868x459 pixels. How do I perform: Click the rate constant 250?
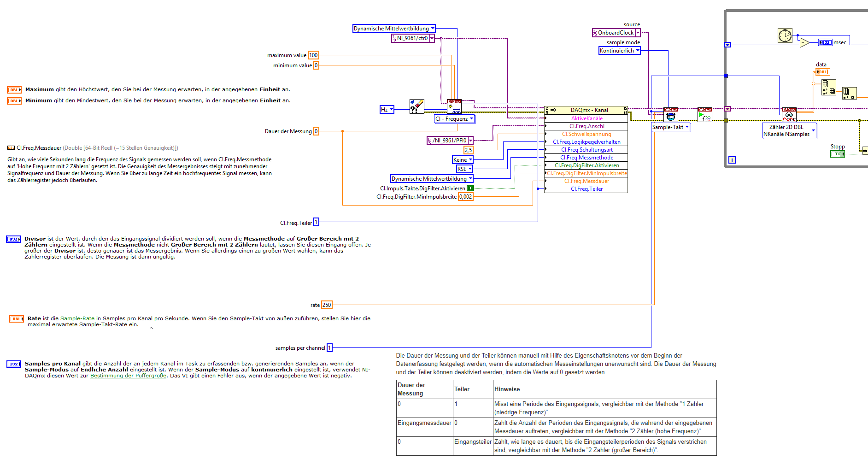point(327,305)
